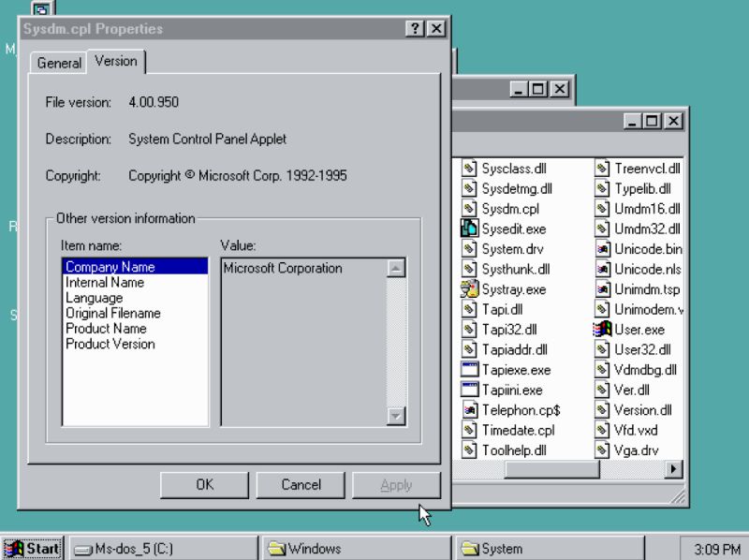
Task: Click the Apply button
Action: (396, 485)
